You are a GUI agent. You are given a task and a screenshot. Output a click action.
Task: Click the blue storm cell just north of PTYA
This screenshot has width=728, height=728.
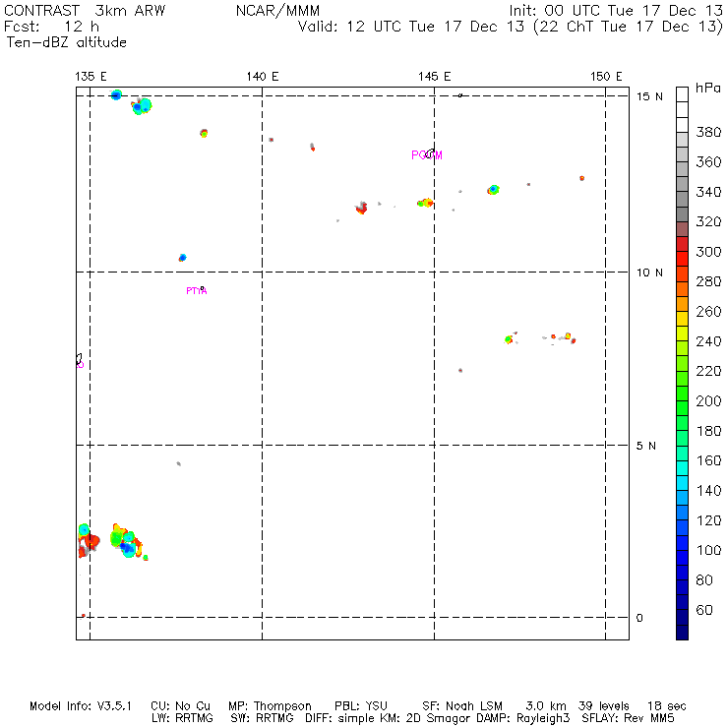click(182, 258)
